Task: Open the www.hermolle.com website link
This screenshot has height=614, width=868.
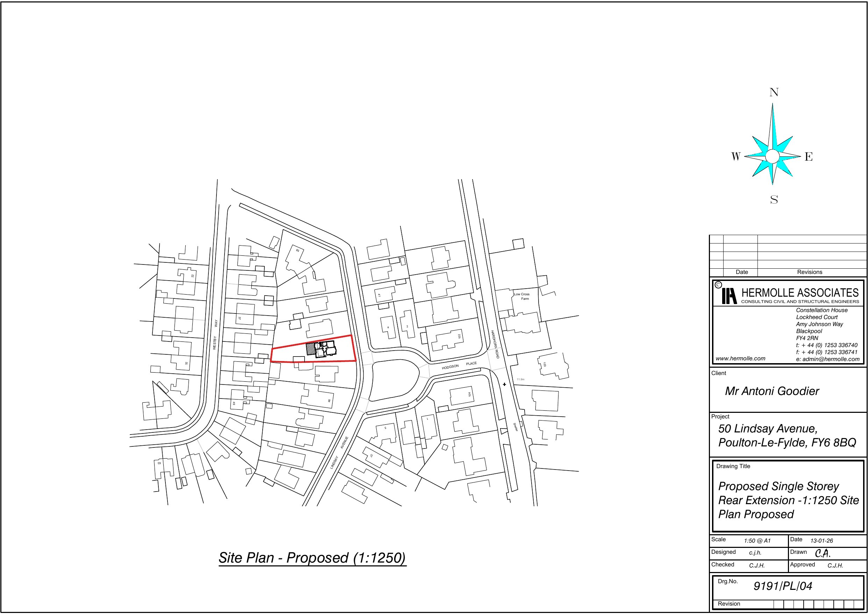Action: tap(740, 358)
